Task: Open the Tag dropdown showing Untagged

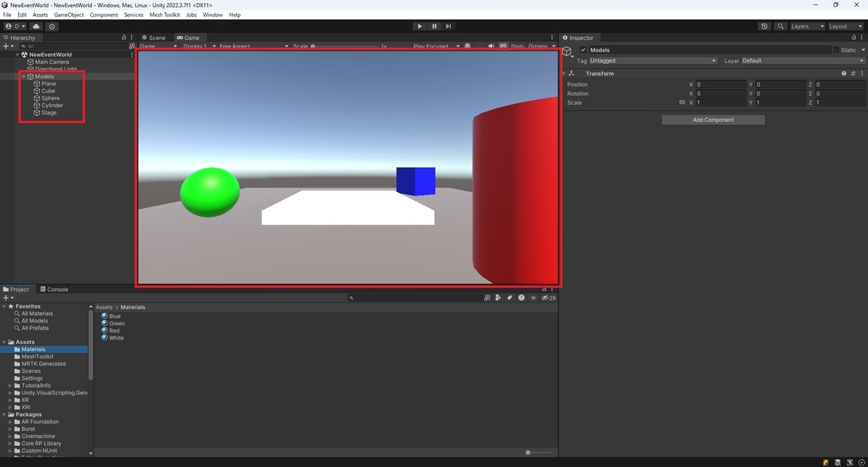Action: click(x=653, y=61)
